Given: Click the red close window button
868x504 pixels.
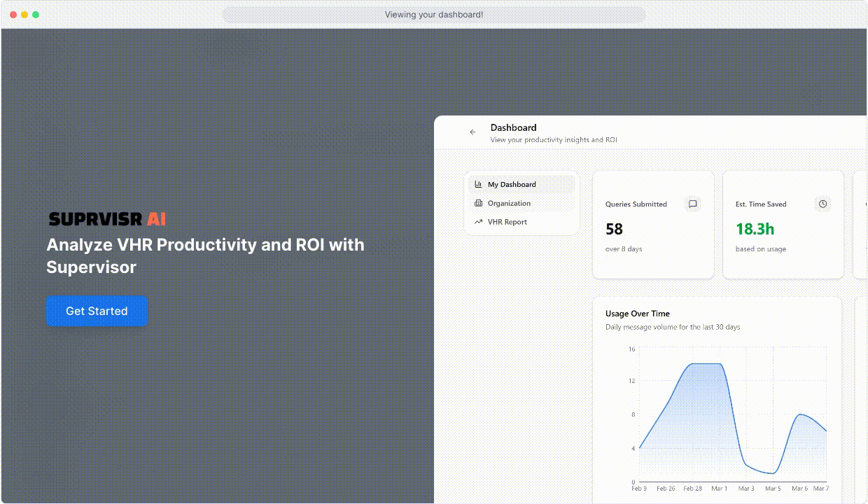Looking at the screenshot, I should click(13, 15).
